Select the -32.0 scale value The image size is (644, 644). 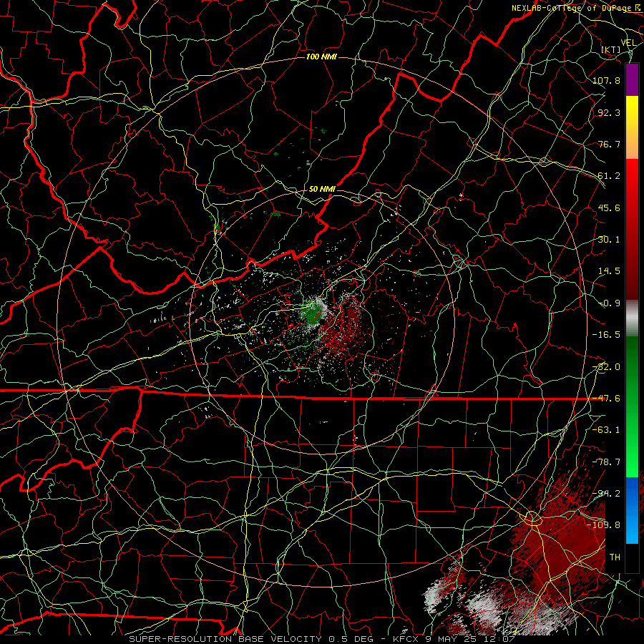[606, 367]
